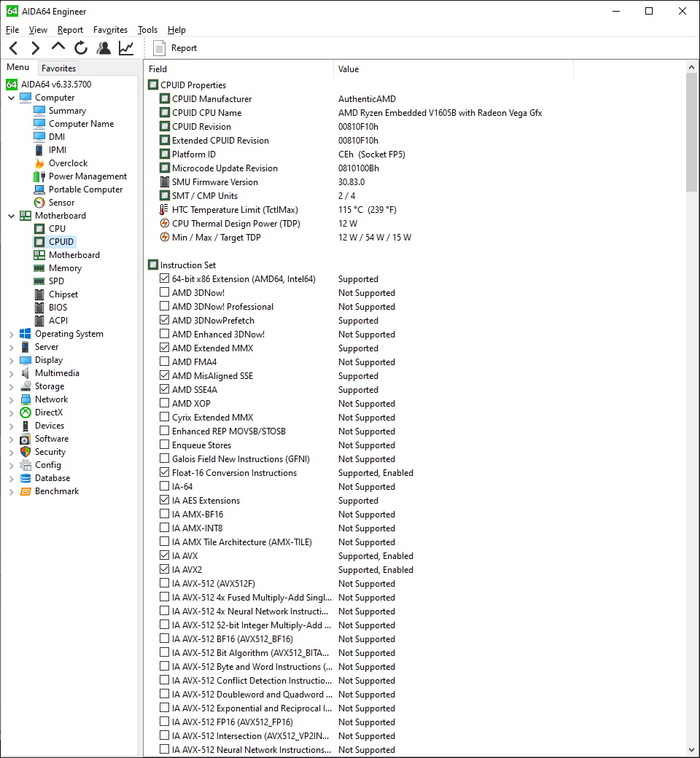Toggle Float-16 Conversion Instructions checkbox
The image size is (700, 758).
coord(165,472)
